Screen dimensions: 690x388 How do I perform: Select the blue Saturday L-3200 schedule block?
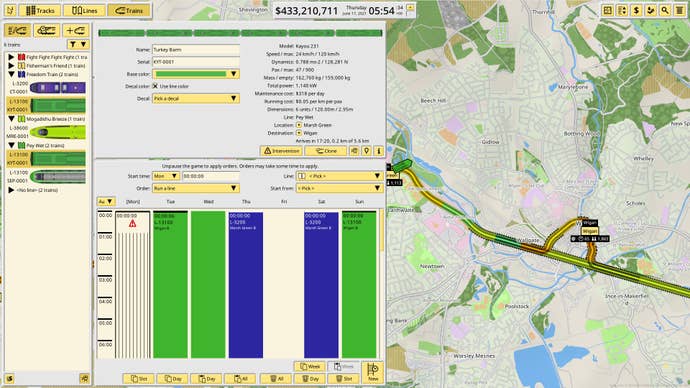(321, 285)
